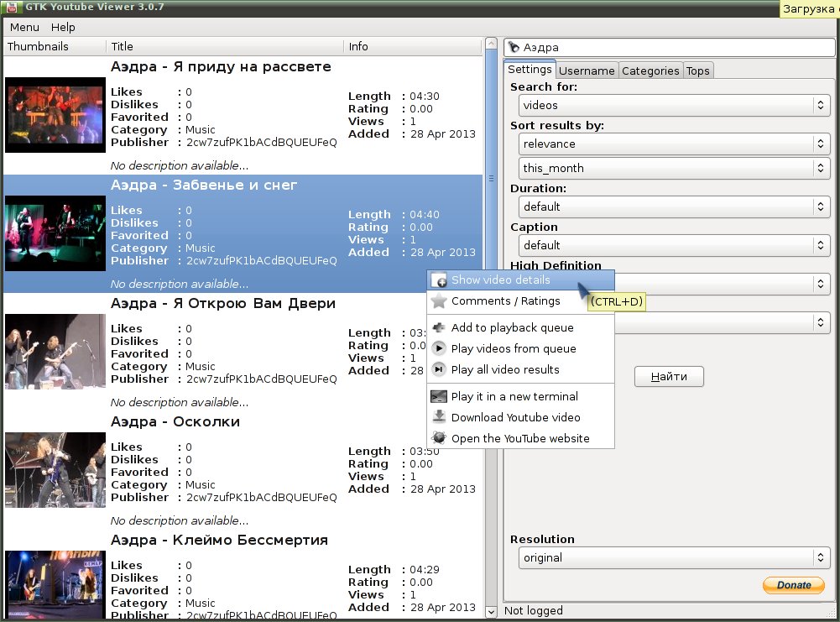Click the search icon in the Аэдра search field
This screenshot has width=840, height=622.
[x=514, y=47]
